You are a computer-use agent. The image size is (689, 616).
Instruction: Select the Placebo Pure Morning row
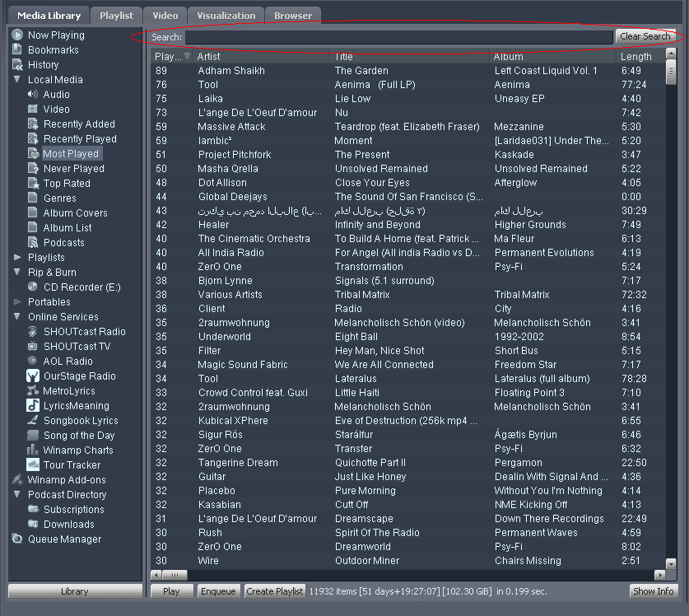point(407,490)
